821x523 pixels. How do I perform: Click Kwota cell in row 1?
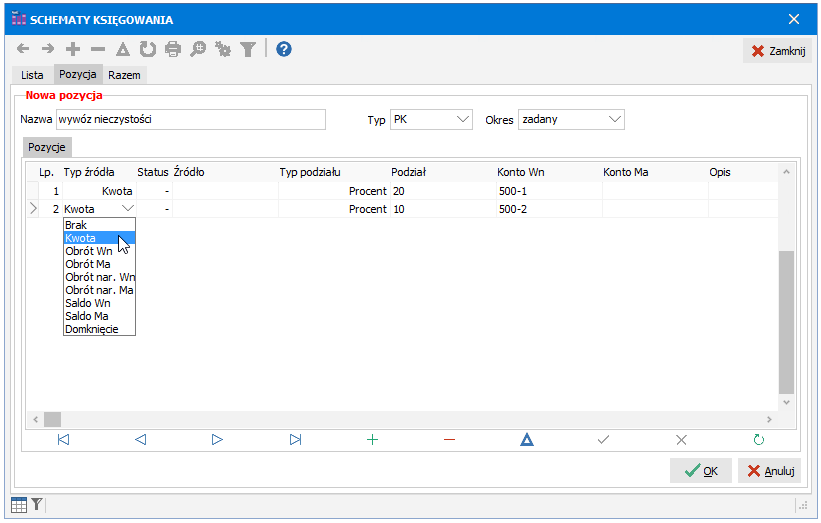click(x=98, y=191)
